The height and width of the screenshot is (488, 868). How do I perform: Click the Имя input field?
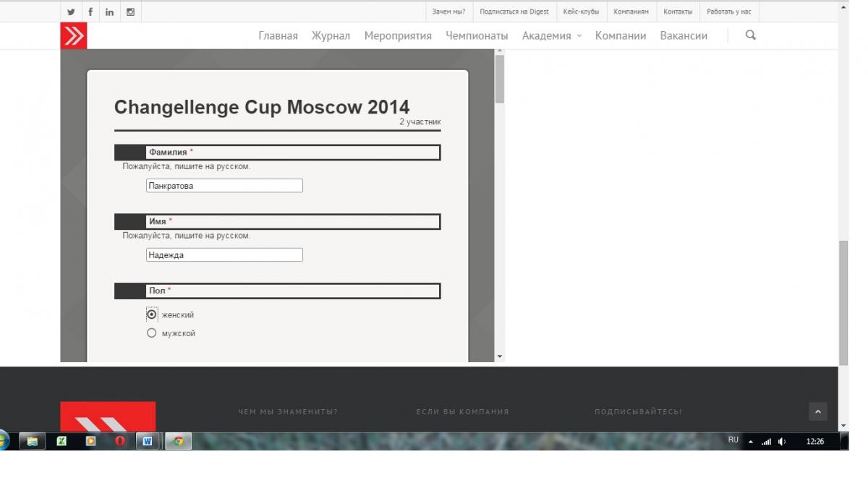click(224, 255)
